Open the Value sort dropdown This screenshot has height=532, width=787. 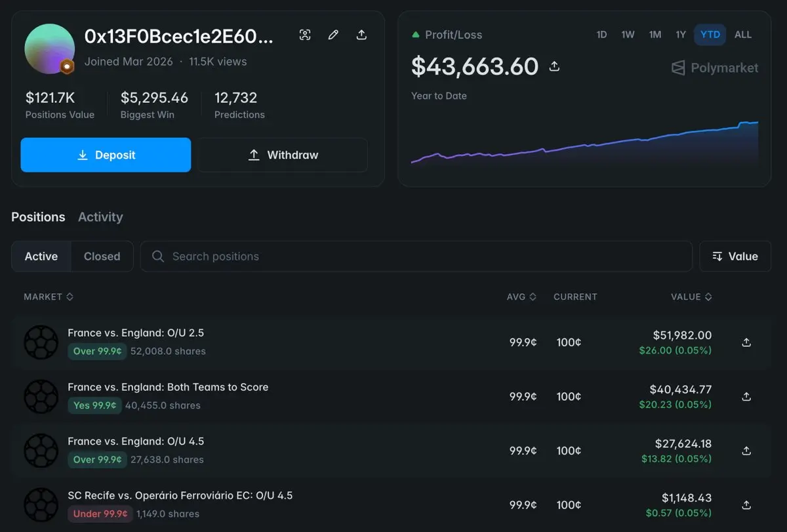coord(735,256)
